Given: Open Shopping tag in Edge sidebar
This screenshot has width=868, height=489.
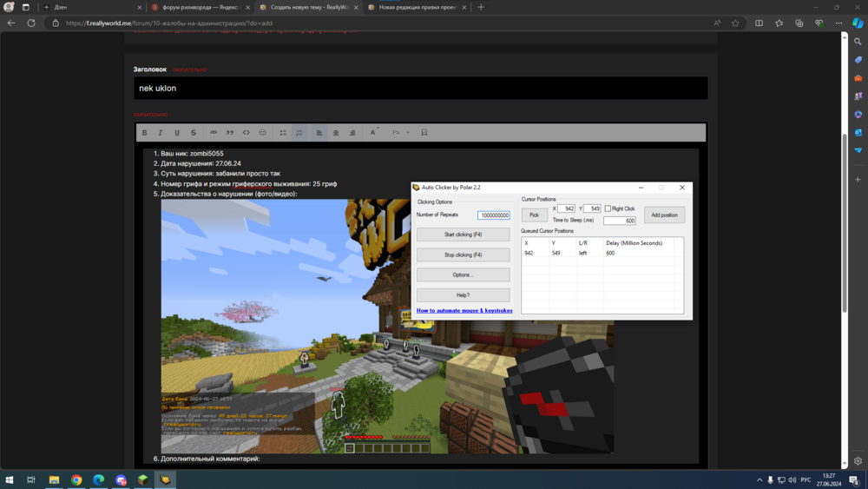Looking at the screenshot, I should click(x=858, y=60).
